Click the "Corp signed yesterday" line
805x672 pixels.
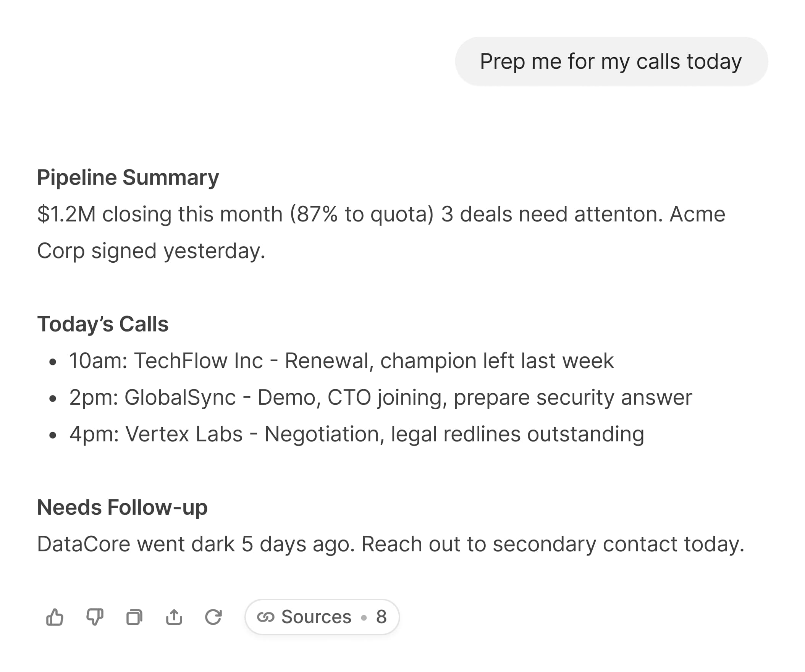point(151,251)
